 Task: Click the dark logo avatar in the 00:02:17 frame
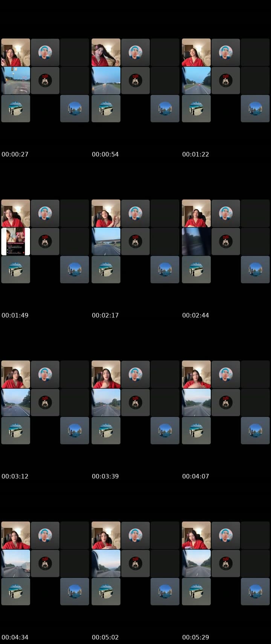(x=135, y=241)
